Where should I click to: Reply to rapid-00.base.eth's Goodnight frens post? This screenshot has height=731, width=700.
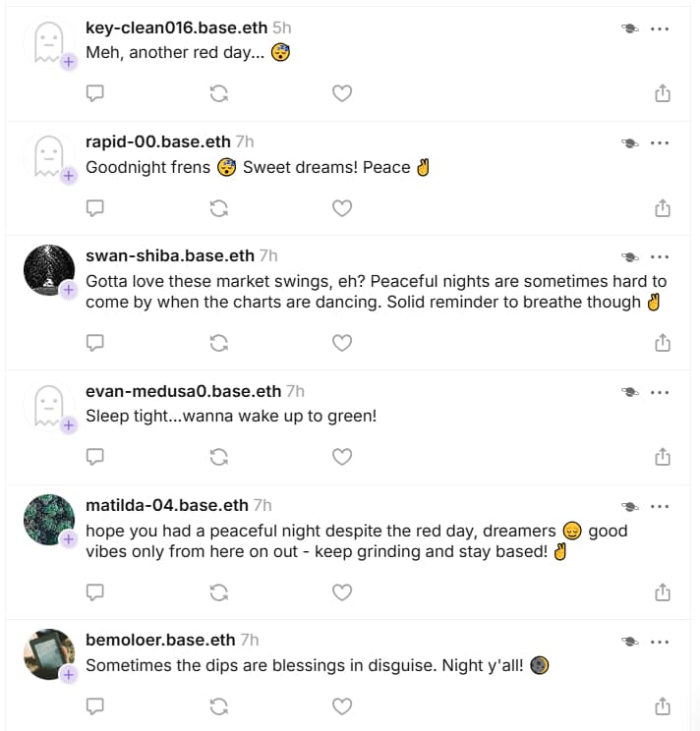(x=95, y=208)
